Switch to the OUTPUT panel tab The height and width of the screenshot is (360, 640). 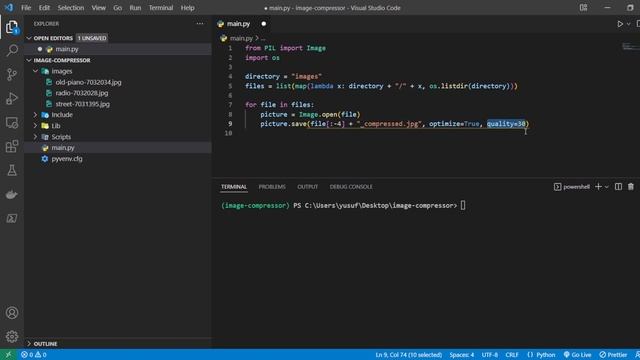tap(307, 187)
